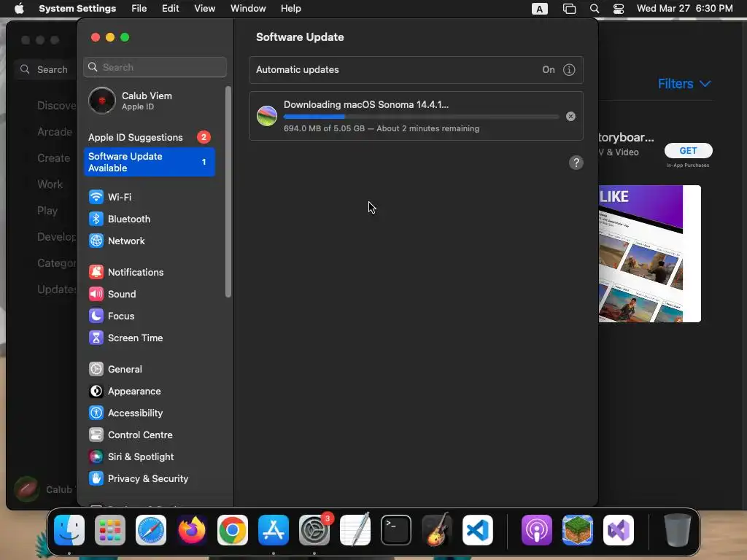Click Automatic updates On row
Image resolution: width=747 pixels, height=560 pixels.
tap(416, 70)
